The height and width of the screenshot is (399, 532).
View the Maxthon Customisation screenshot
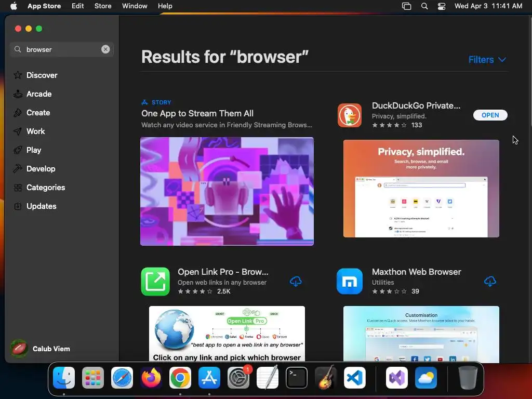tap(421, 334)
